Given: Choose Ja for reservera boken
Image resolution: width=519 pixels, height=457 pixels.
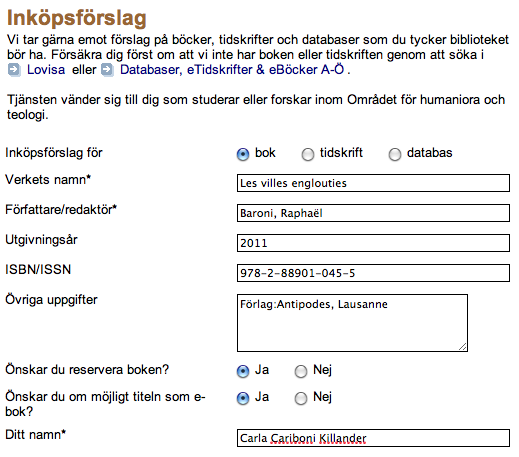Looking at the screenshot, I should tap(243, 371).
